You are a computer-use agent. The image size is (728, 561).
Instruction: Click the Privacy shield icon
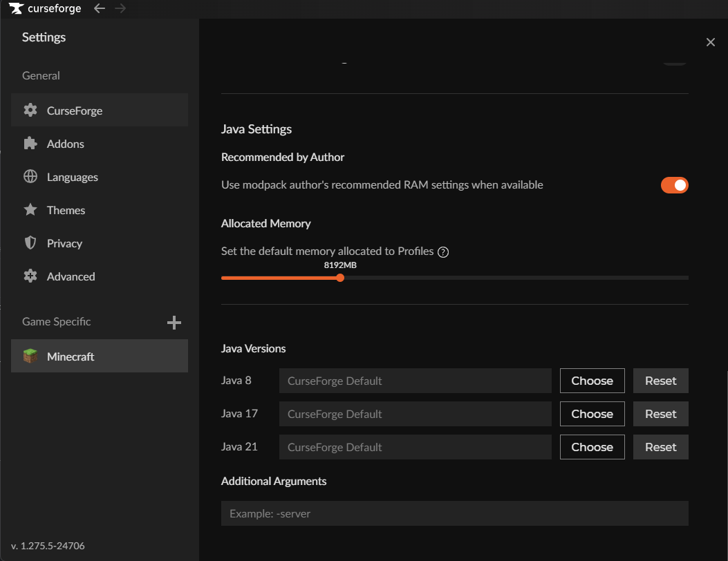coord(30,243)
